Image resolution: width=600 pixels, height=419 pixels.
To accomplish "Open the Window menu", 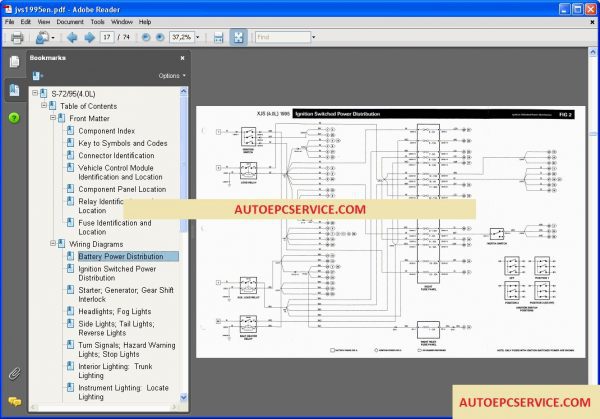I will [122, 22].
